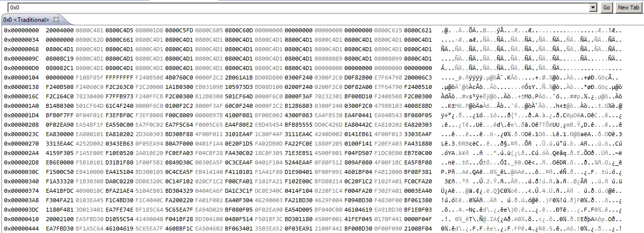Select address row 0x000001D4
This screenshot has height=233, width=644.
(22, 116)
